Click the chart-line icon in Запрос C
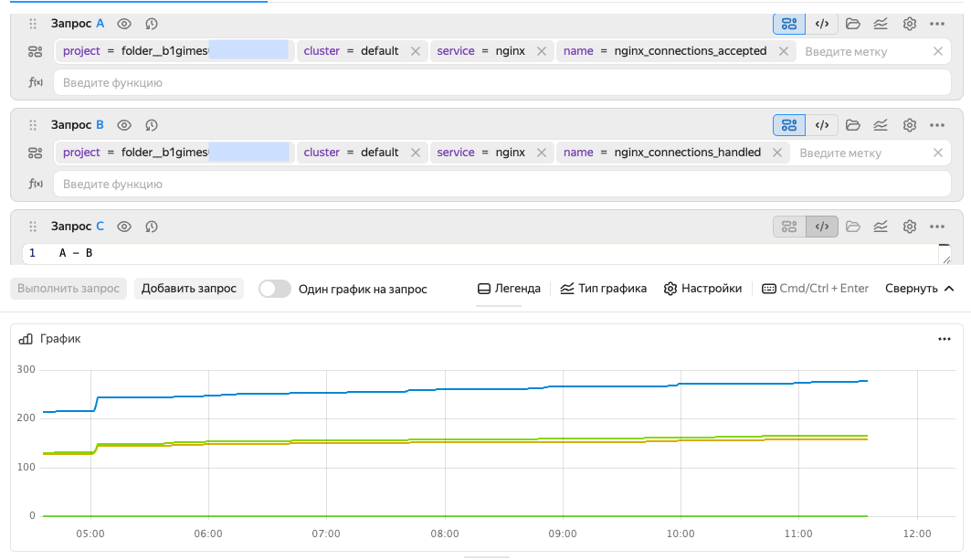Screen dimensions: 971x560 click(881, 227)
